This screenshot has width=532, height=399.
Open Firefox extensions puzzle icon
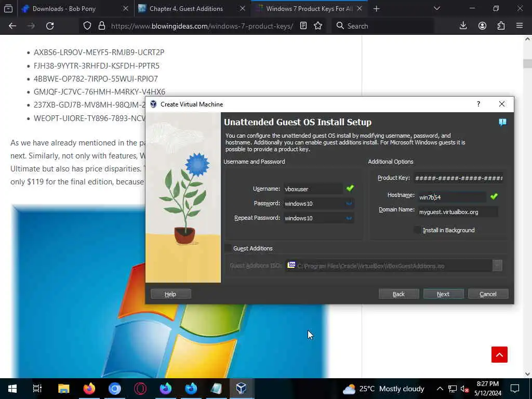pos(501,26)
